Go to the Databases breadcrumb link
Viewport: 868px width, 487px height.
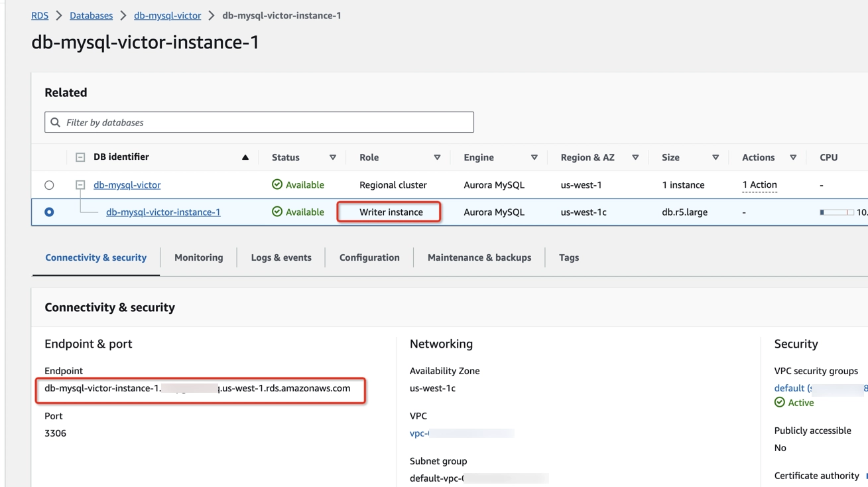coord(91,15)
